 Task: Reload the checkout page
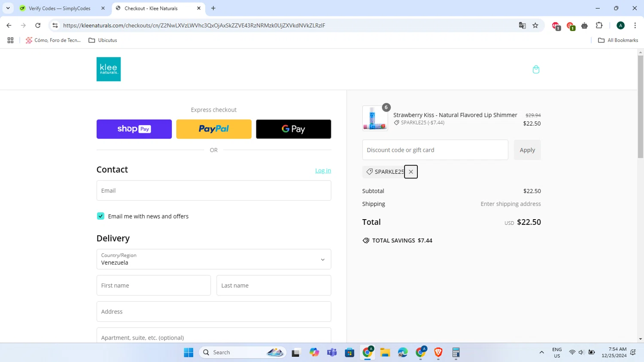click(38, 25)
